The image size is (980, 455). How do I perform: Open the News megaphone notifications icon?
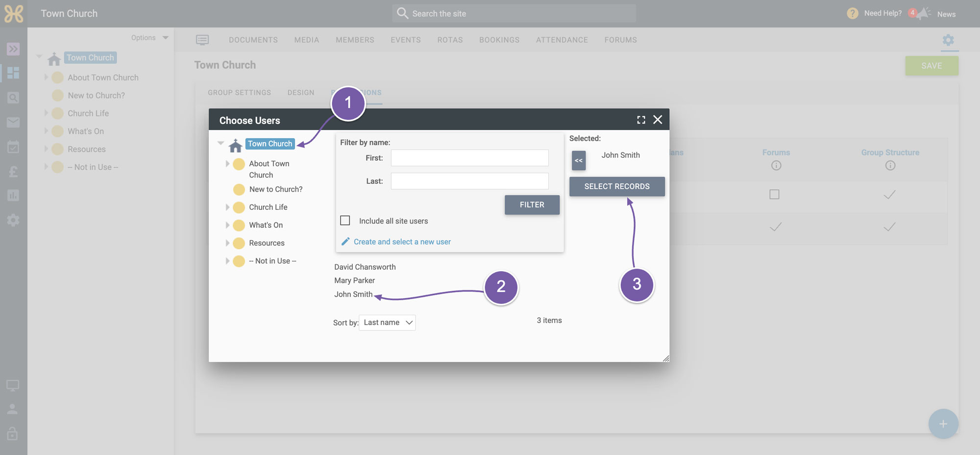point(924,13)
